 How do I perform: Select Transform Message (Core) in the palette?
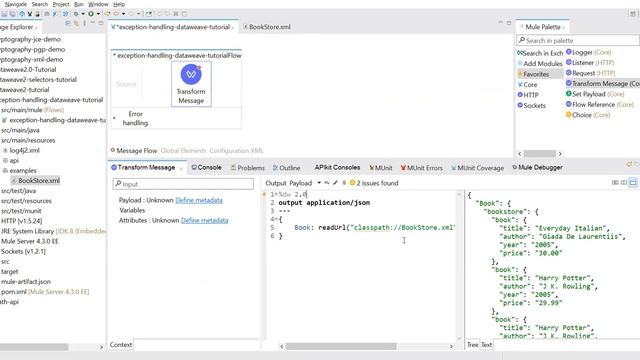click(x=603, y=83)
